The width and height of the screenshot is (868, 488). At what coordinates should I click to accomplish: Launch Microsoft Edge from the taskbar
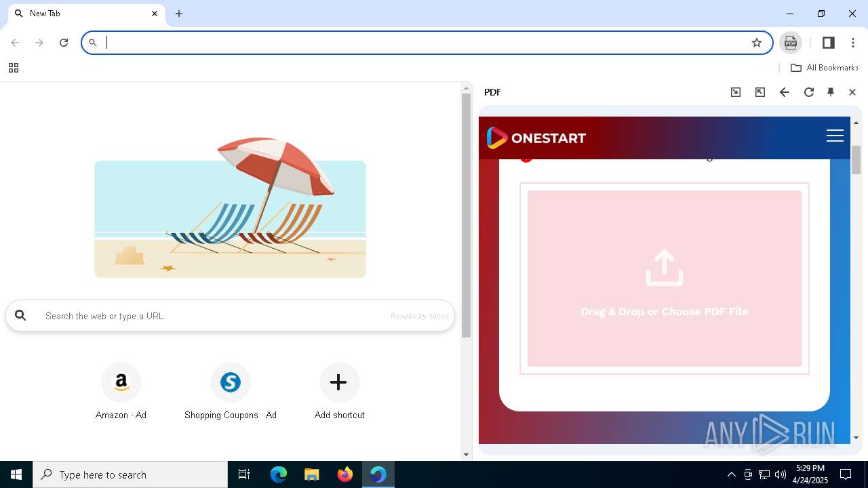point(279,474)
